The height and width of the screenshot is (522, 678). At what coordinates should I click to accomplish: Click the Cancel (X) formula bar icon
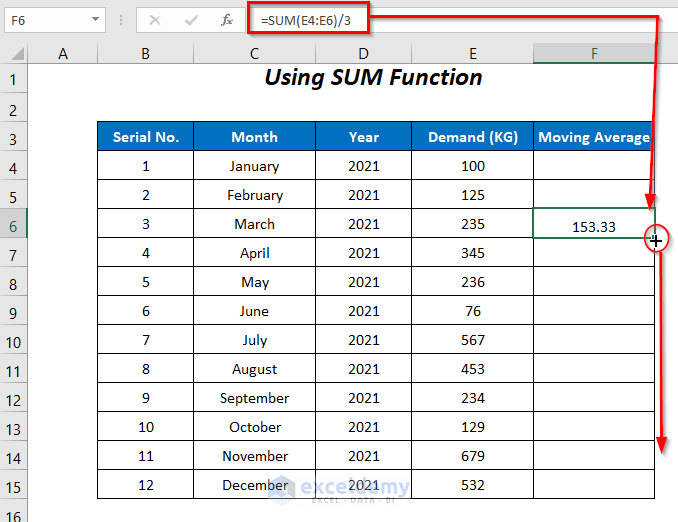pos(155,20)
